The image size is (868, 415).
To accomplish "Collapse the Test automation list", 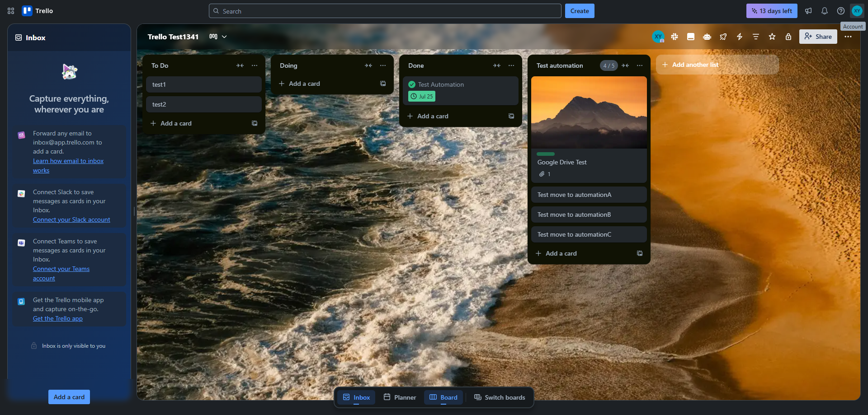I will pyautogui.click(x=625, y=65).
